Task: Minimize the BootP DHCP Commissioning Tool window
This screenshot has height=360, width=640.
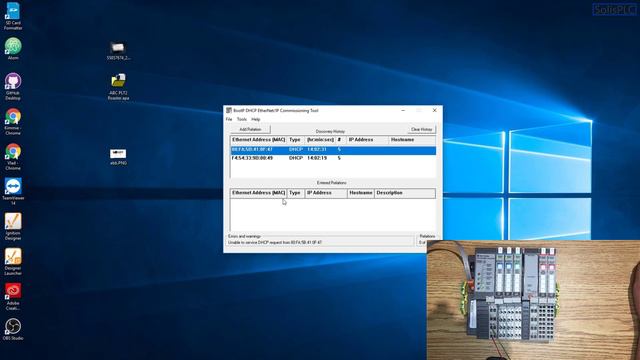Action: coord(403,110)
